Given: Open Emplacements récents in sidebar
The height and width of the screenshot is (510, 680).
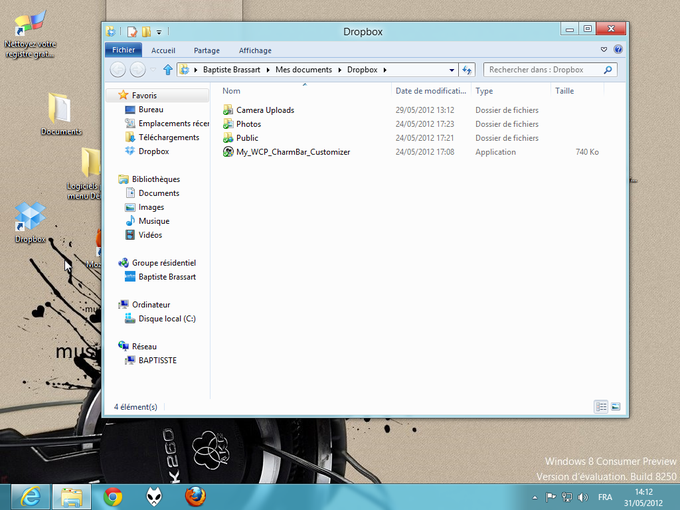Looking at the screenshot, I should click(x=173, y=123).
